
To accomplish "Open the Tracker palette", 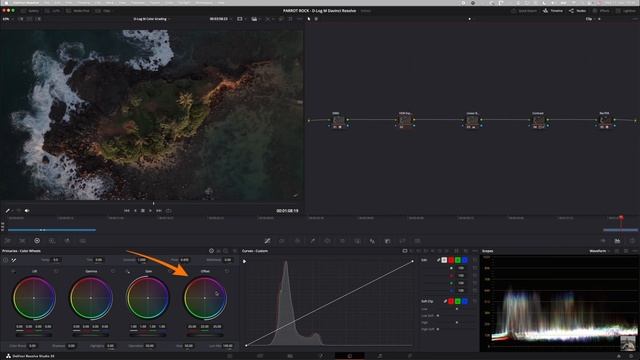I will pos(342,241).
